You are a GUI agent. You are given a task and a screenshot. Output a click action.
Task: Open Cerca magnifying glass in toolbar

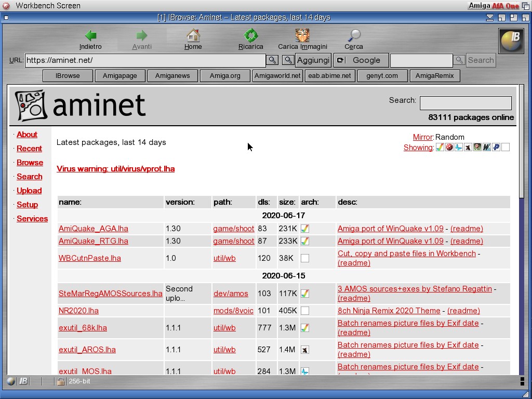tap(354, 35)
